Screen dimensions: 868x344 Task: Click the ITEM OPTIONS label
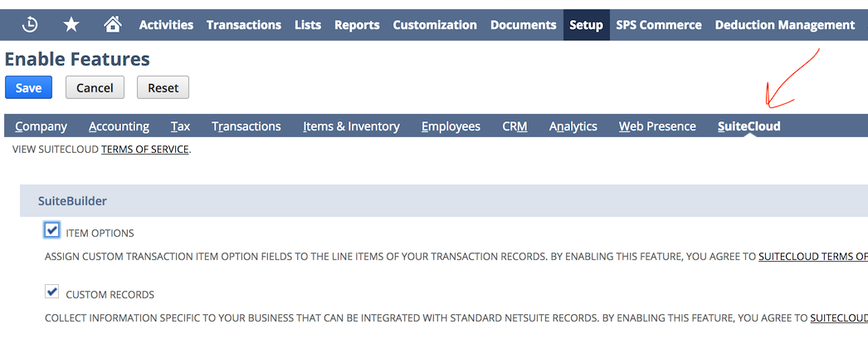tap(100, 233)
